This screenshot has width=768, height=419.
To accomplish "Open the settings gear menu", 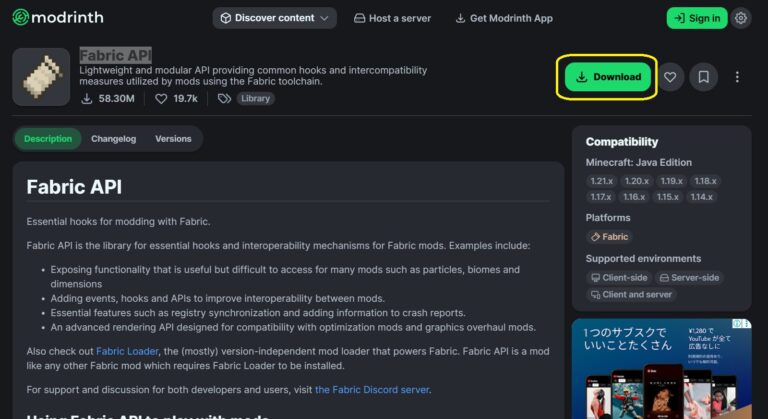I will [x=740, y=18].
